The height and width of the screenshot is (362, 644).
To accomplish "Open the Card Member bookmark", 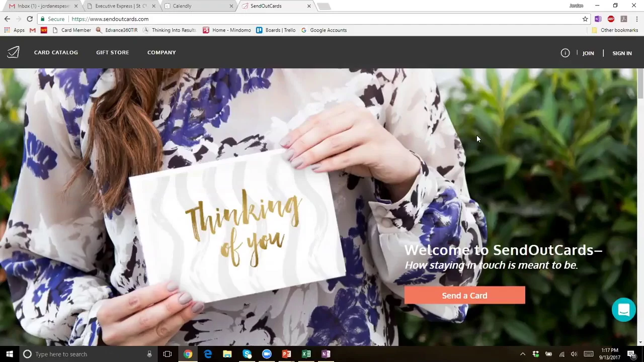I will [x=71, y=30].
